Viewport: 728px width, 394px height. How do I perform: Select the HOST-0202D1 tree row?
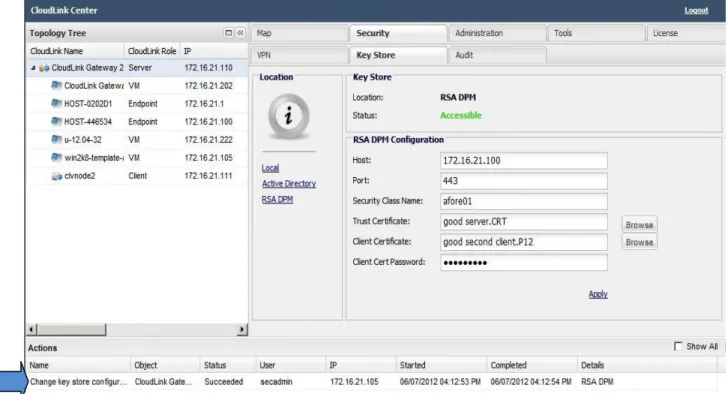pyautogui.click(x=137, y=103)
